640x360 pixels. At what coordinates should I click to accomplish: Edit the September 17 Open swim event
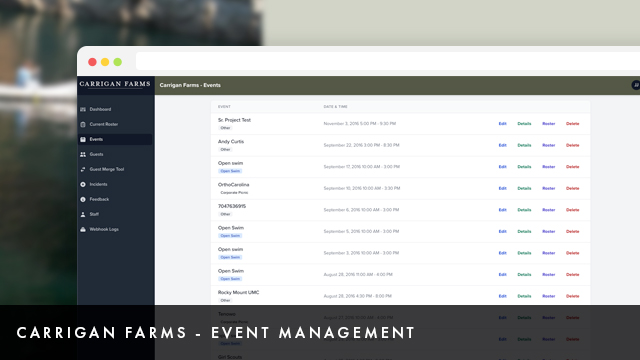502,167
